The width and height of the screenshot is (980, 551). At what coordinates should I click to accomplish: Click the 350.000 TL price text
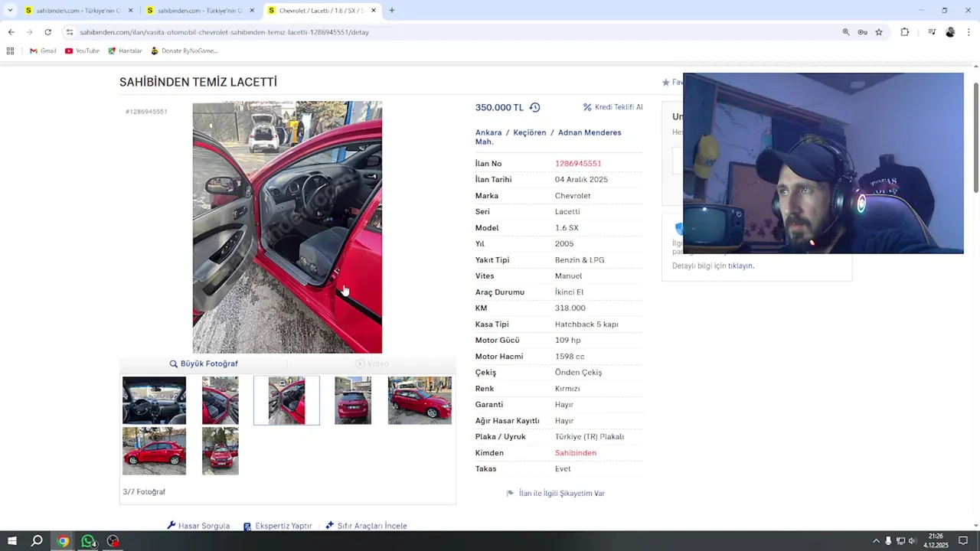(499, 107)
